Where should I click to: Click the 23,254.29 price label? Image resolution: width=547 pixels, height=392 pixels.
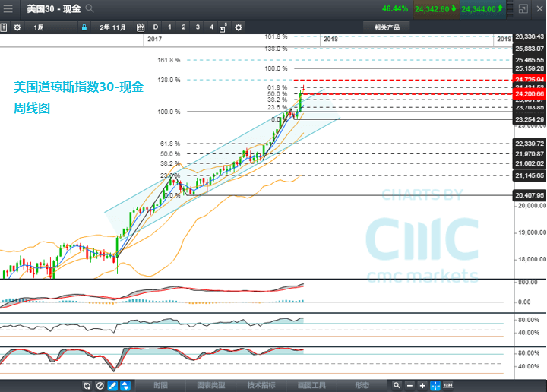pos(530,119)
